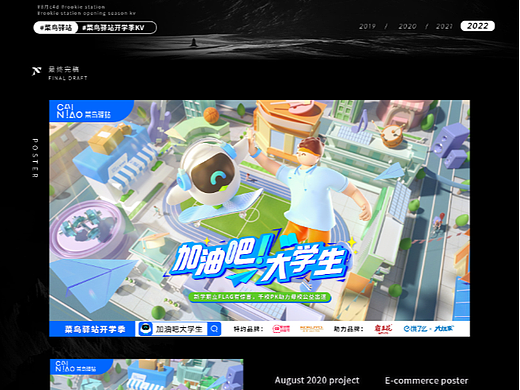Click the vertical POSTER label

[35, 158]
